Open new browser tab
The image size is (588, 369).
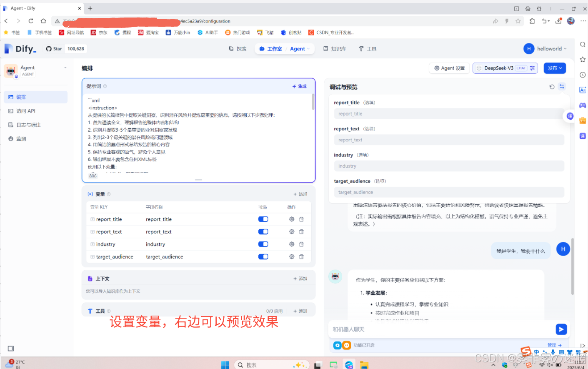tap(90, 8)
